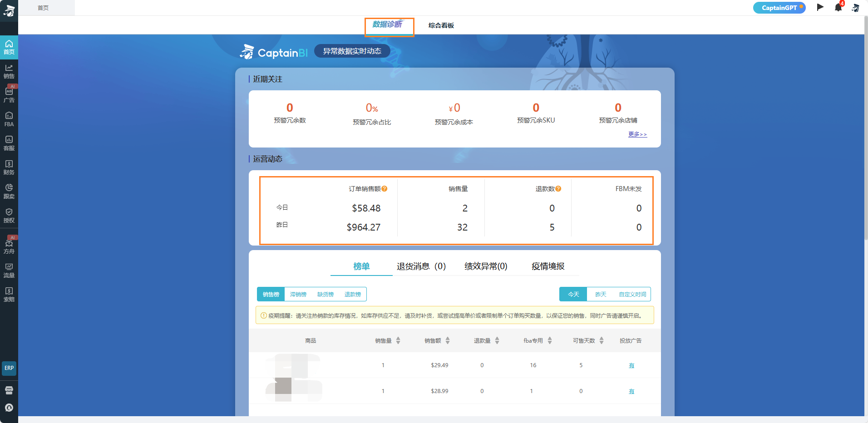Click the FBM未发 column header
The image size is (868, 423).
[628, 189]
